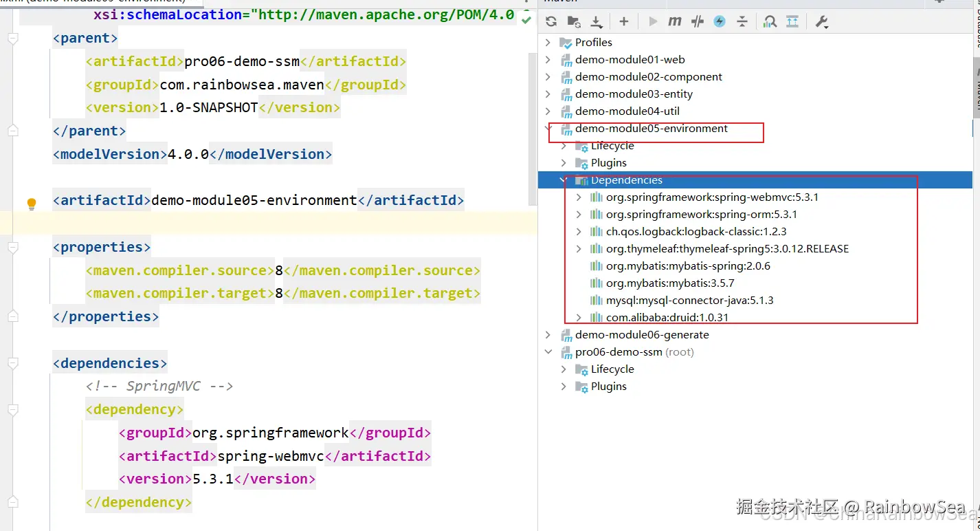The height and width of the screenshot is (531, 980).
Task: Click the SpringMVC comment line
Action: pyautogui.click(x=159, y=387)
